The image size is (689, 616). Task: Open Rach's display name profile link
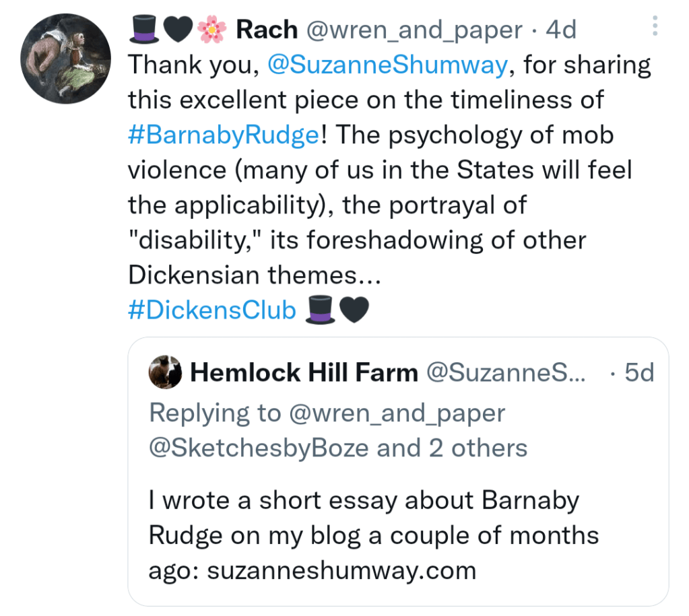(266, 30)
